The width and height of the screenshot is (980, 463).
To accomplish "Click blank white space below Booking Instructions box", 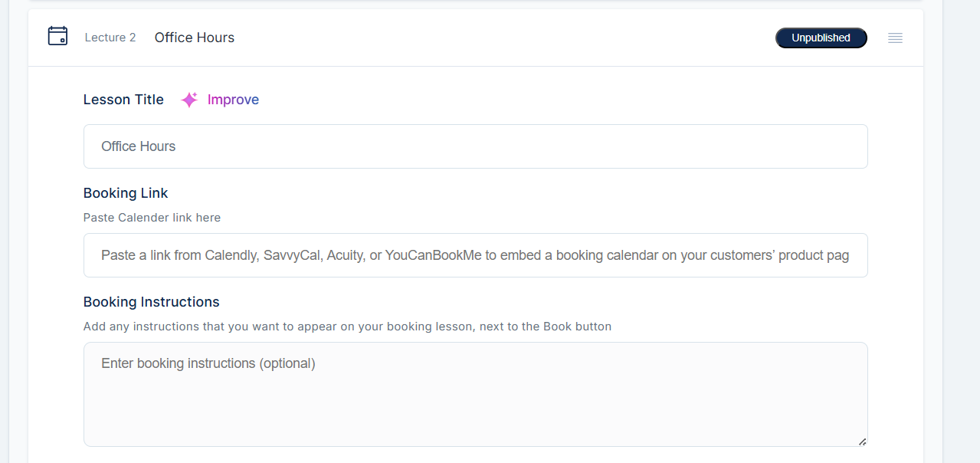I will click(475, 455).
